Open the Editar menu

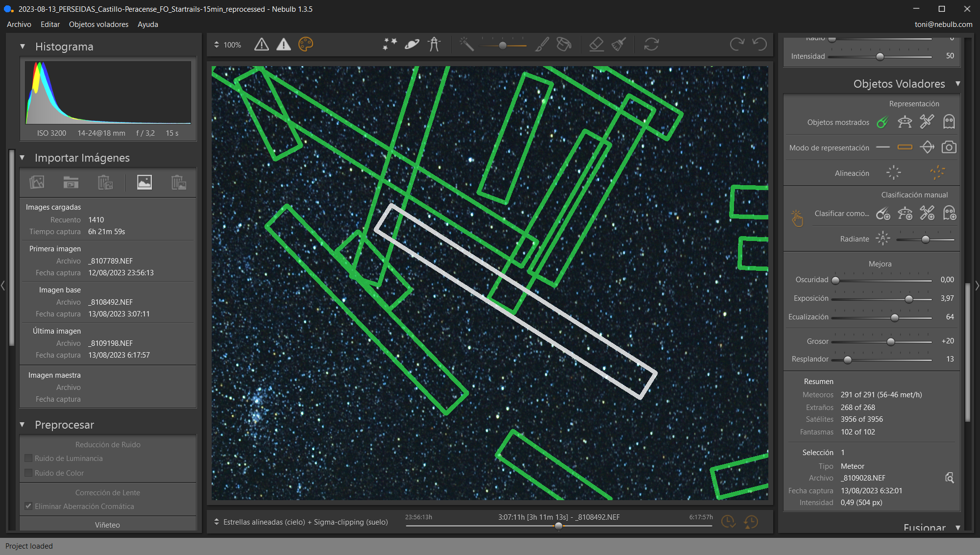(x=50, y=24)
